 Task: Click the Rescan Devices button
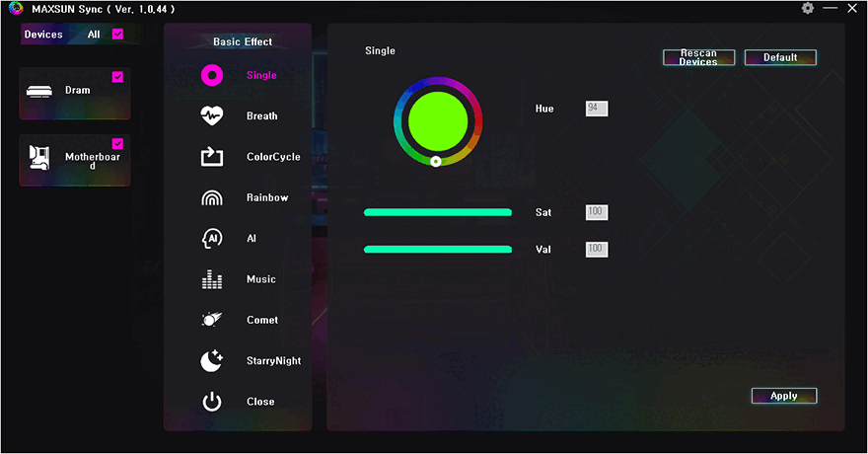tap(698, 57)
